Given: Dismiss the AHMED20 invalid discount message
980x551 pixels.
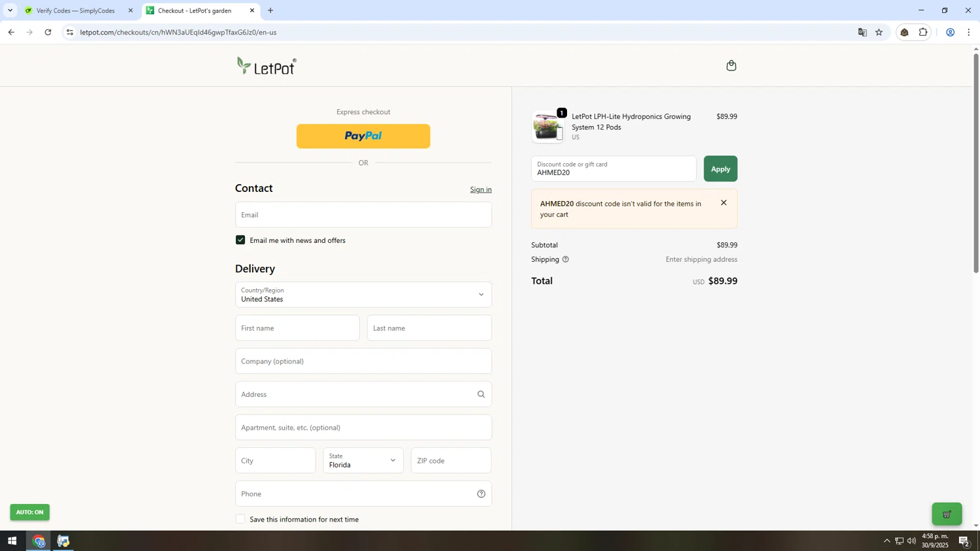Looking at the screenshot, I should [x=723, y=203].
